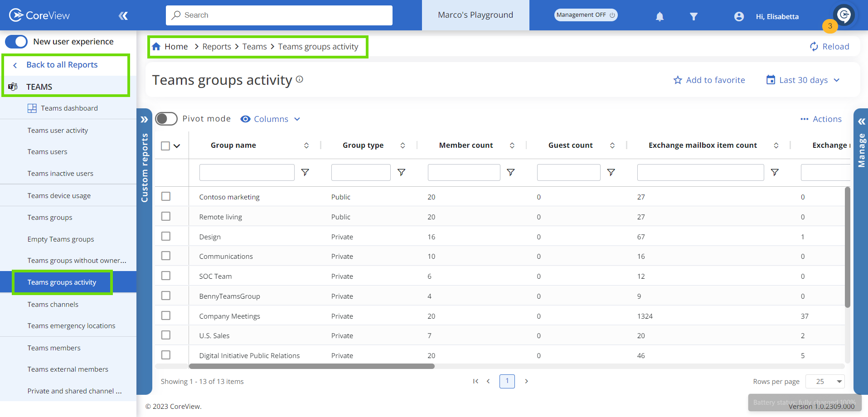Open filter funnel for Group name
This screenshot has height=417, width=868.
(305, 172)
